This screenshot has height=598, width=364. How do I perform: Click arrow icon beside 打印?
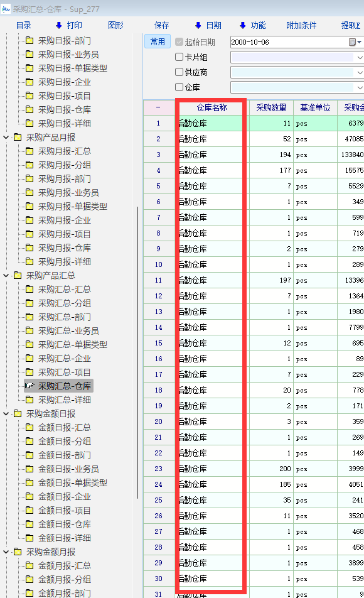[x=59, y=26]
